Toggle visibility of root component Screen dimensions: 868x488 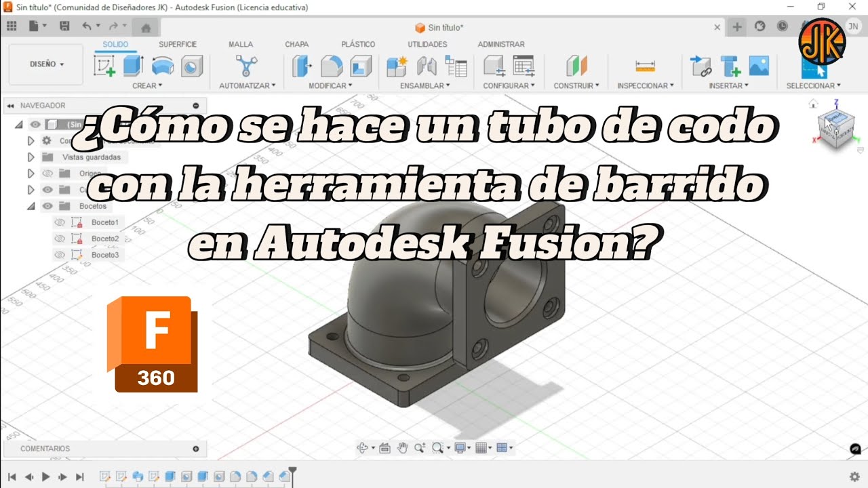click(x=35, y=124)
